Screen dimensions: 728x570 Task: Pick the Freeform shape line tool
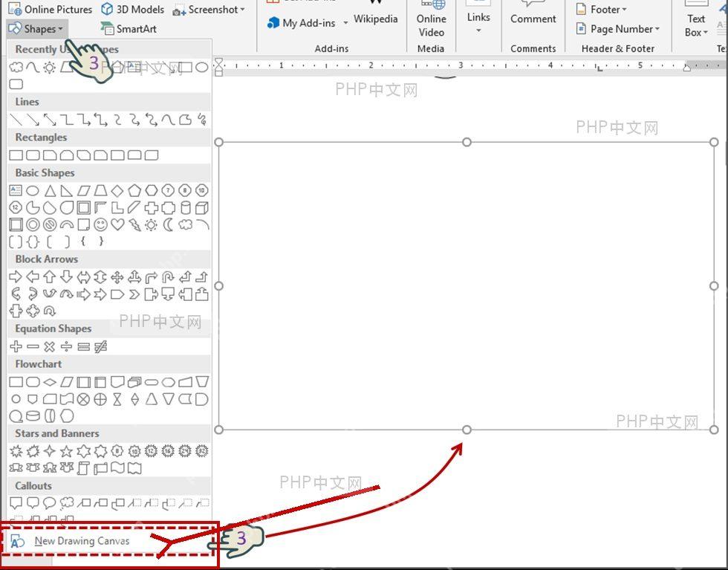point(185,120)
